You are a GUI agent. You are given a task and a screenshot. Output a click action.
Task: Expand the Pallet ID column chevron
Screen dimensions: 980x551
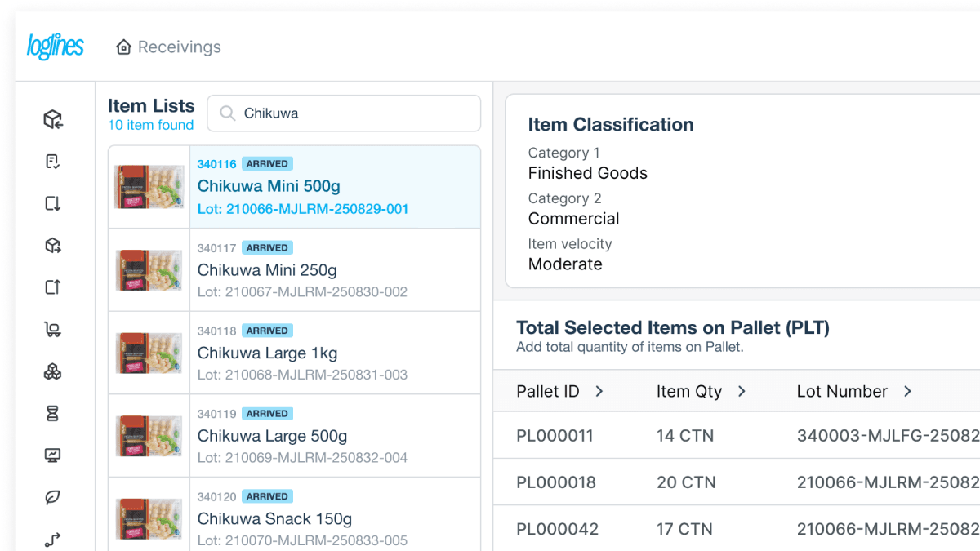[x=599, y=392]
